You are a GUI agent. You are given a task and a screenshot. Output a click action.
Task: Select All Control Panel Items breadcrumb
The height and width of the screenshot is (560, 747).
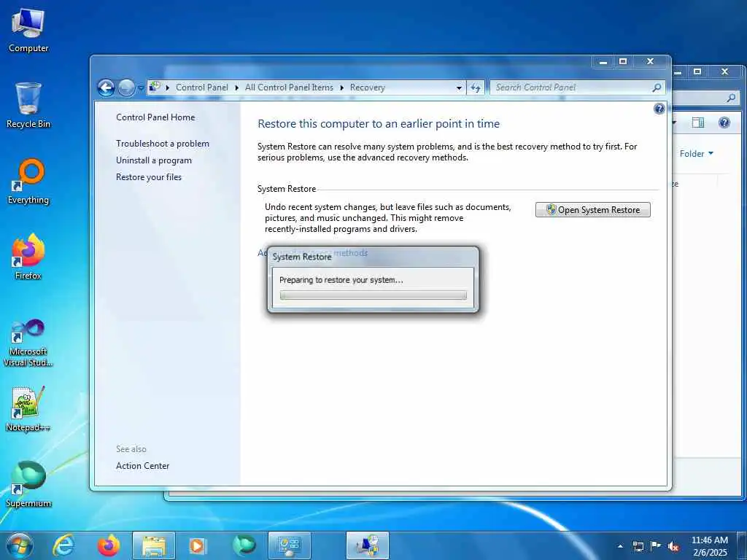click(289, 87)
